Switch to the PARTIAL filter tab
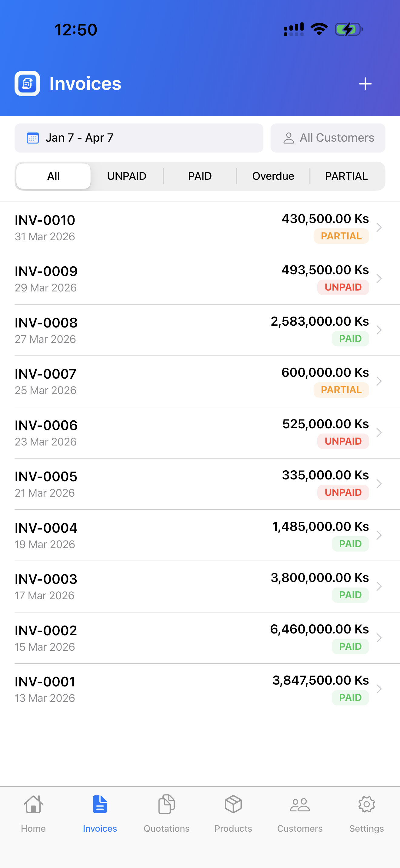Screen dimensions: 400x868 pos(346,176)
